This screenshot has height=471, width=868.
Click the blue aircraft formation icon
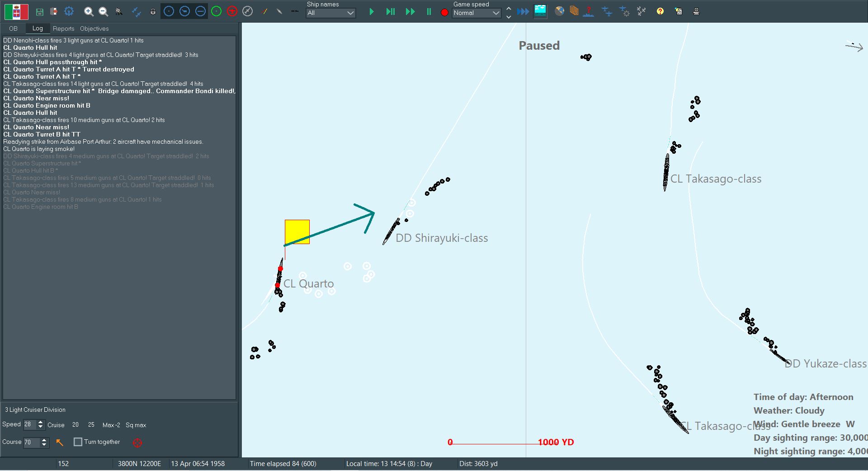coord(607,12)
